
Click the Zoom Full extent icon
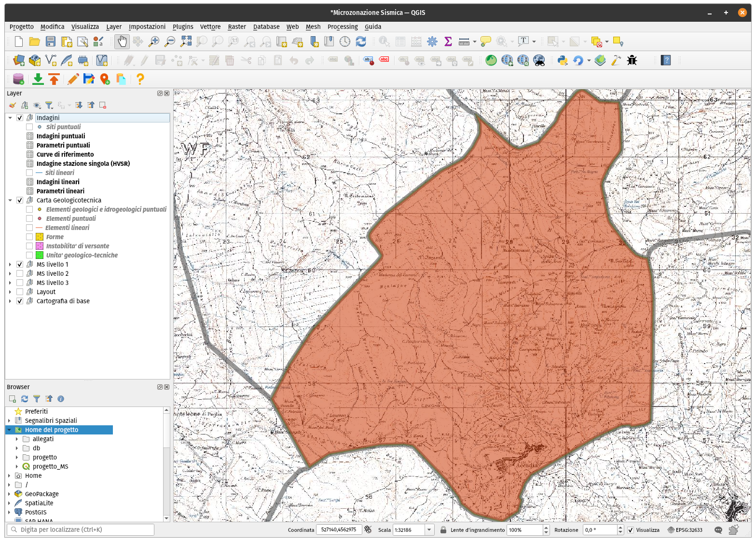coord(186,42)
